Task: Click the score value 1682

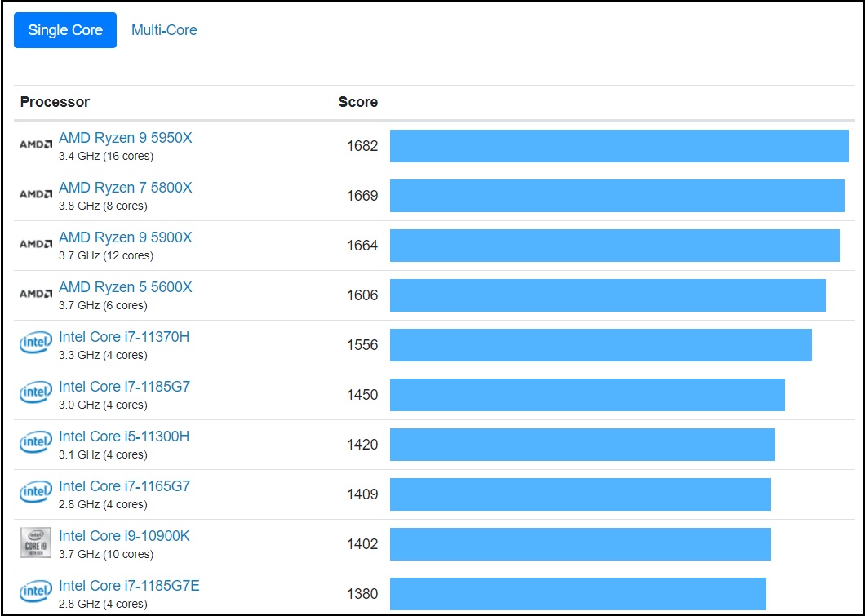Action: click(x=362, y=146)
